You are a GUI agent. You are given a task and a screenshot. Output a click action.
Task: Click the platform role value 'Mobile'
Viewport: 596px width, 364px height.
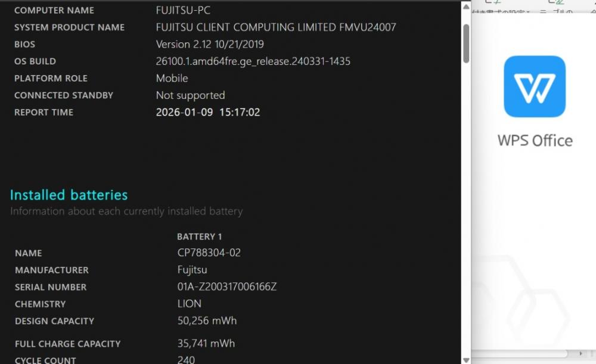pos(172,78)
